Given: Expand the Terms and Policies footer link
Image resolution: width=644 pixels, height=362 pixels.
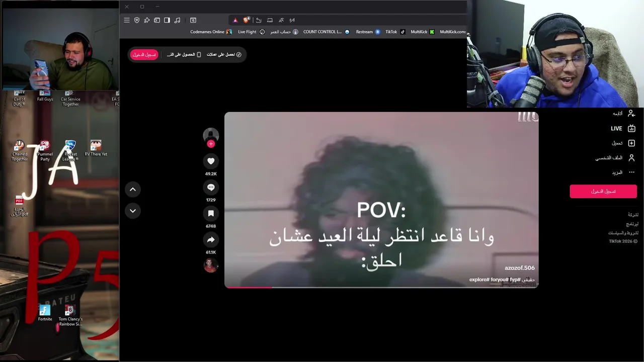Looking at the screenshot, I should pyautogui.click(x=623, y=233).
